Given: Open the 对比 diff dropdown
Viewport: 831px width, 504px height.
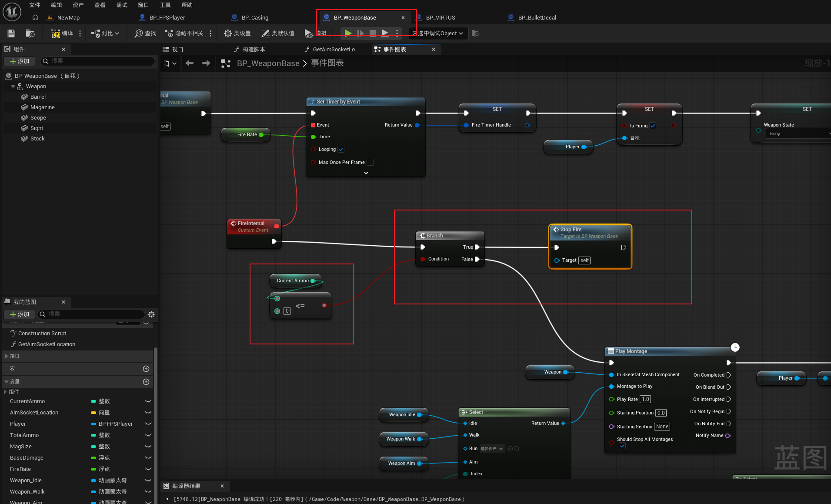Looking at the screenshot, I should (x=105, y=33).
